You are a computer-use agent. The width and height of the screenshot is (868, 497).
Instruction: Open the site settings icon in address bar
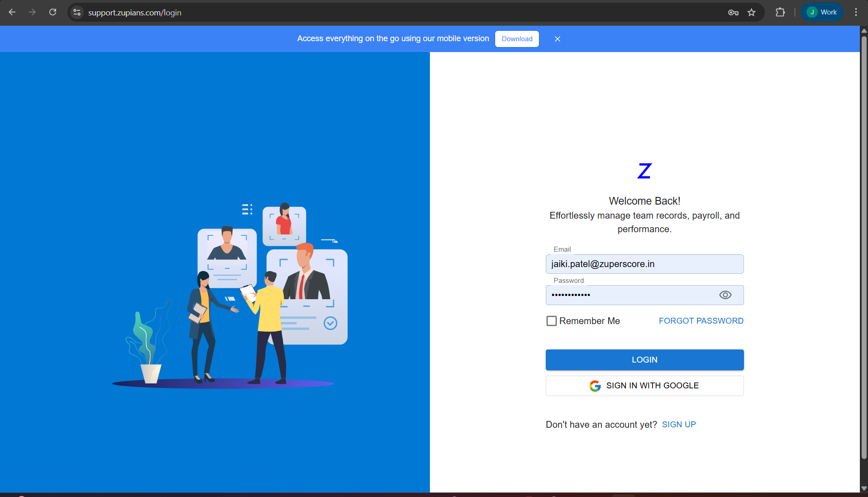(x=76, y=12)
